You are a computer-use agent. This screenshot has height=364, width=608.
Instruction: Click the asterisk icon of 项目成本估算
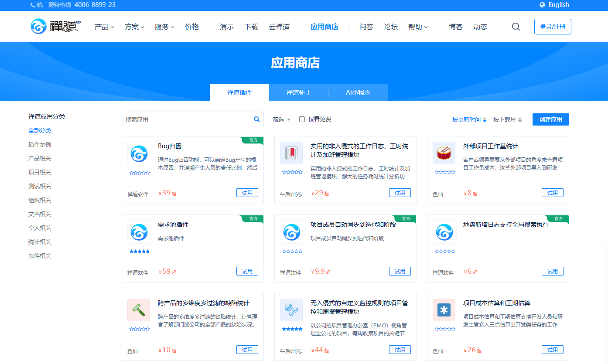coord(444,310)
